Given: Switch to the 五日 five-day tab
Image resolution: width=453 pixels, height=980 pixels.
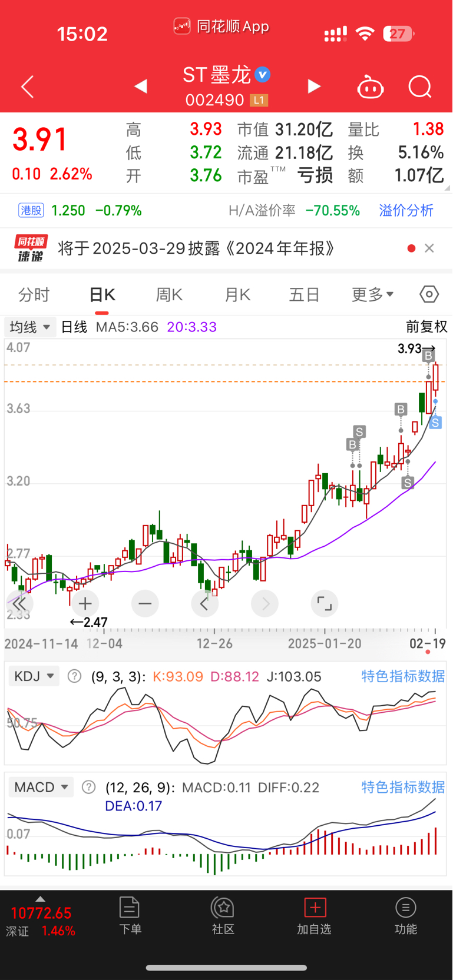Looking at the screenshot, I should tap(304, 294).
